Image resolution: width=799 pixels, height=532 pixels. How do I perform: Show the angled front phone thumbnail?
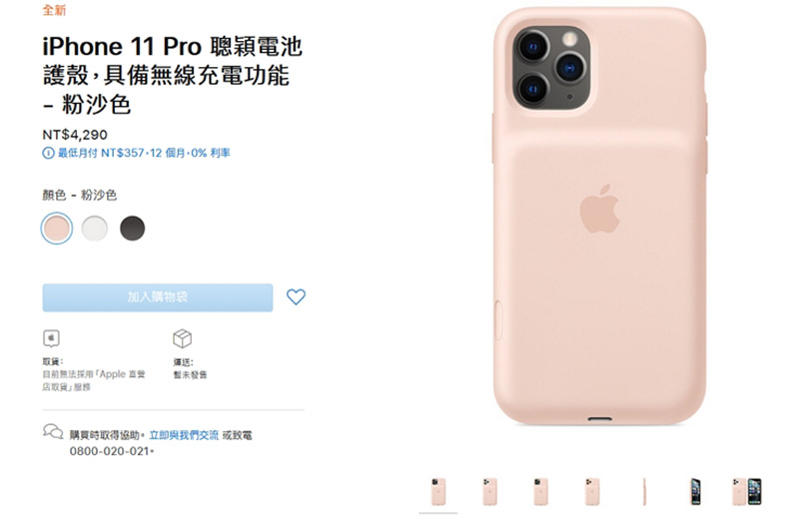pos(695,492)
